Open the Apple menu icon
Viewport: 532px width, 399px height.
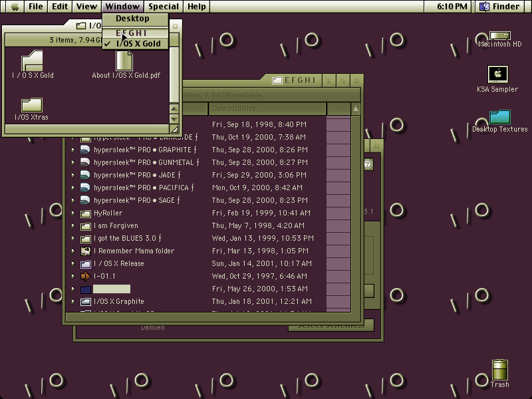tap(15, 7)
